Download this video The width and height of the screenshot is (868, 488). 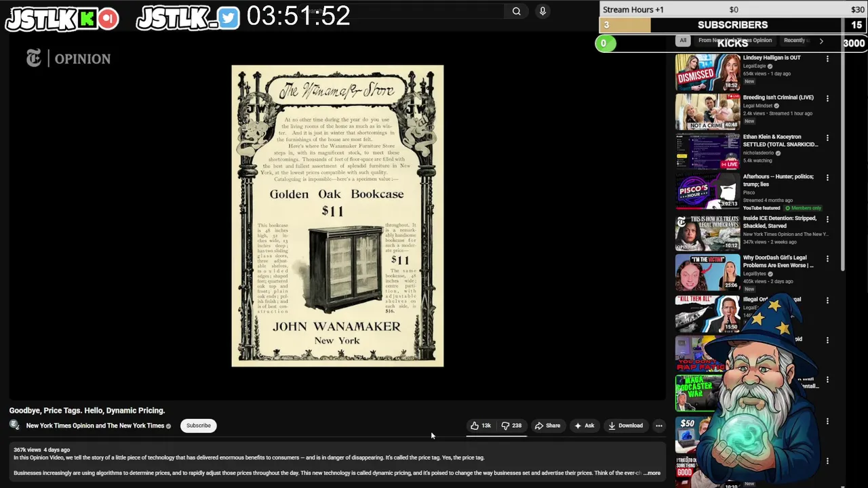pyautogui.click(x=625, y=426)
